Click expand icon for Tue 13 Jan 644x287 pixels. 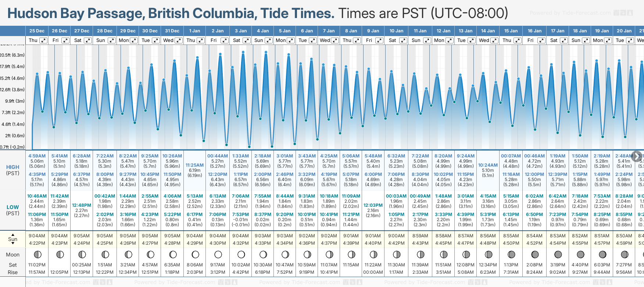pos(472,40)
